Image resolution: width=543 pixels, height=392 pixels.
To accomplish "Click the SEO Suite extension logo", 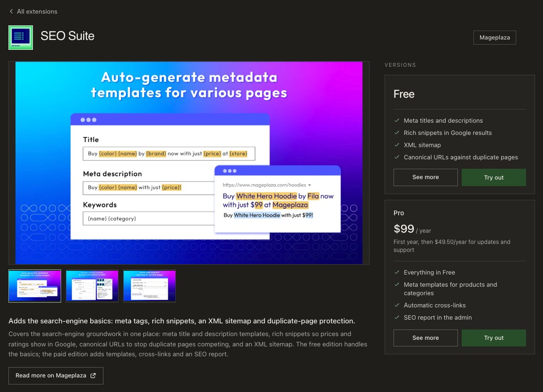I will 21,38.
